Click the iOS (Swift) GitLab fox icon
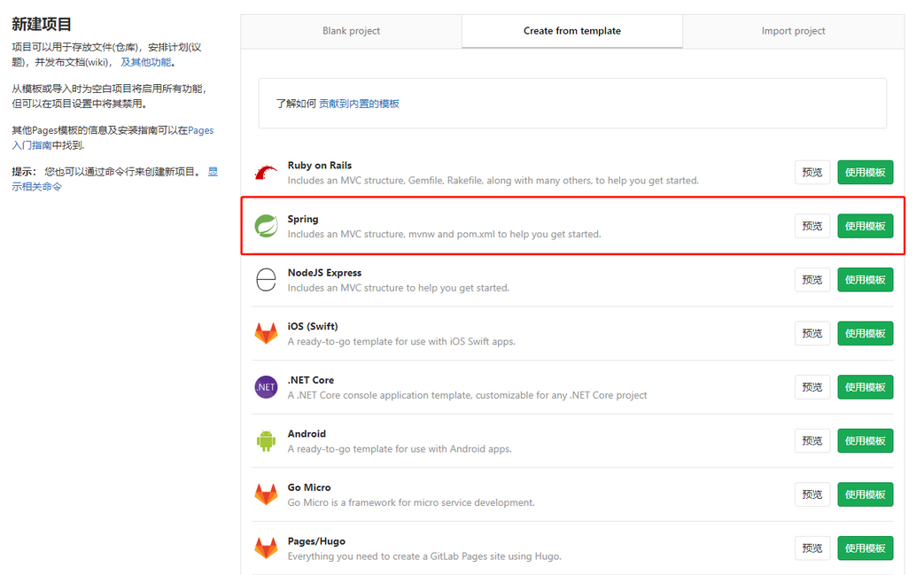924x575 pixels. pyautogui.click(x=266, y=333)
